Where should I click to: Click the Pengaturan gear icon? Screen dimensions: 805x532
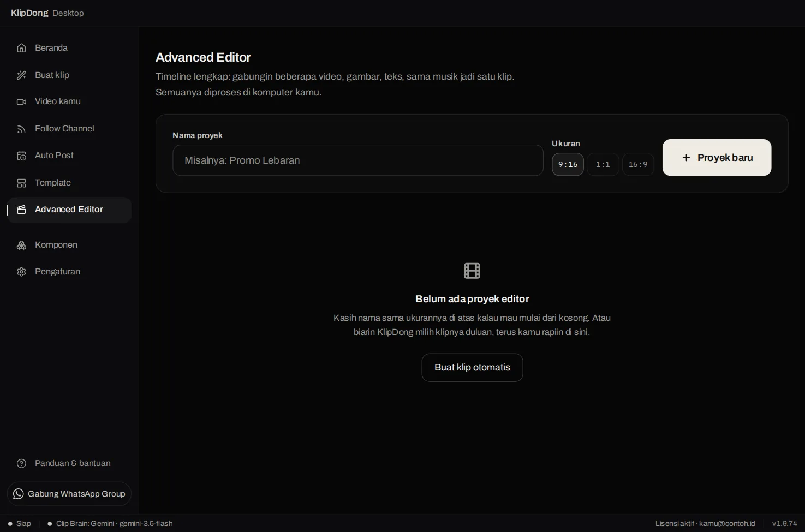tap(21, 272)
